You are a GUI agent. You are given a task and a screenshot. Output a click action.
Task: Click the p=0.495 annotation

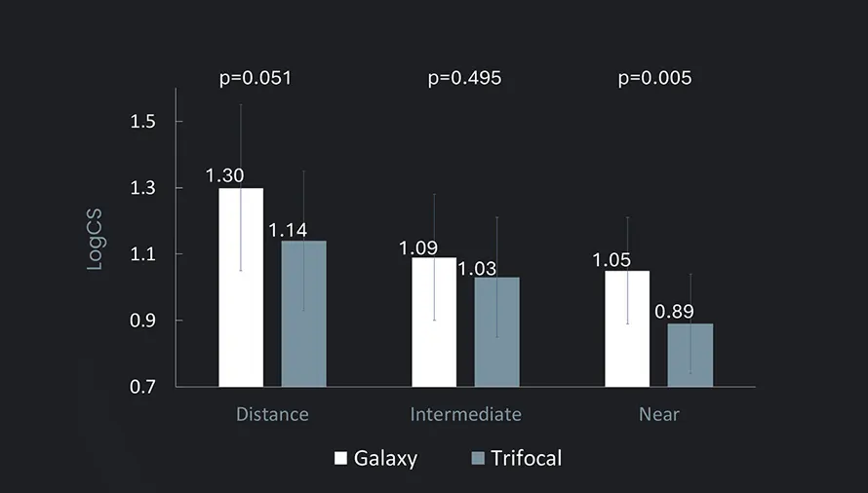(x=465, y=78)
